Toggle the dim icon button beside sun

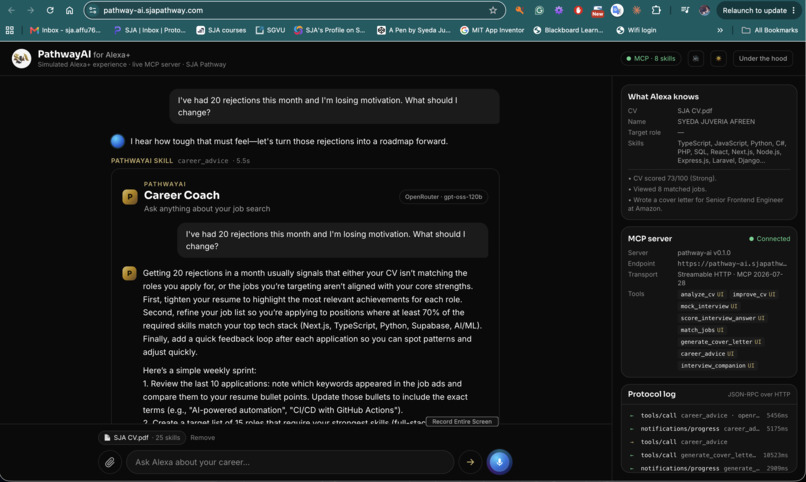tap(695, 59)
